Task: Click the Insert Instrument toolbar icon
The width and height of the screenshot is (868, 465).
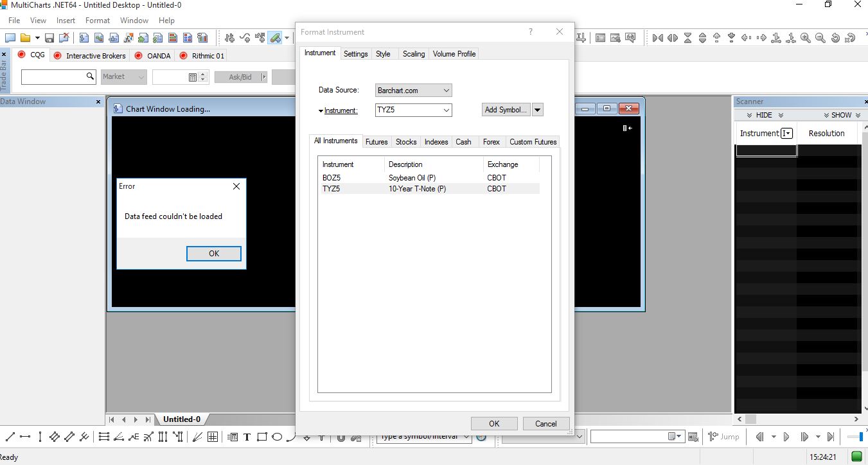Action: click(x=229, y=38)
